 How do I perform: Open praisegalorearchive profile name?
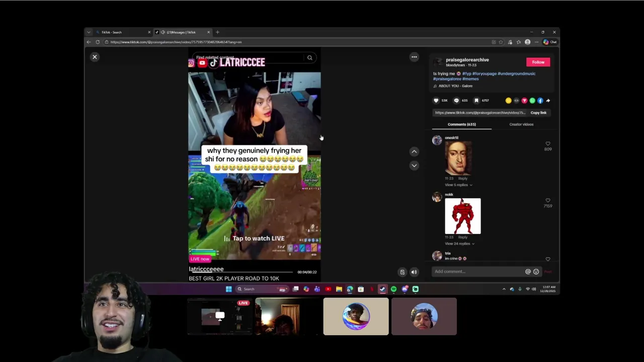[x=467, y=60]
